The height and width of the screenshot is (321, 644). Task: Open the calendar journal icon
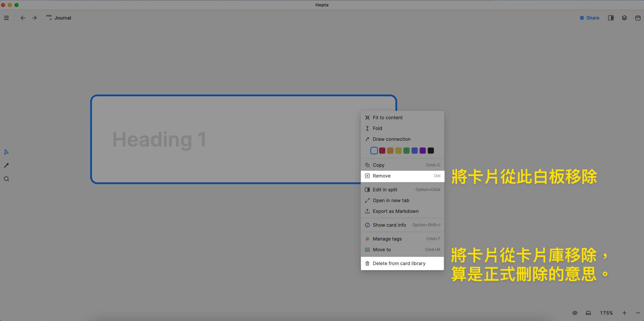(x=638, y=18)
